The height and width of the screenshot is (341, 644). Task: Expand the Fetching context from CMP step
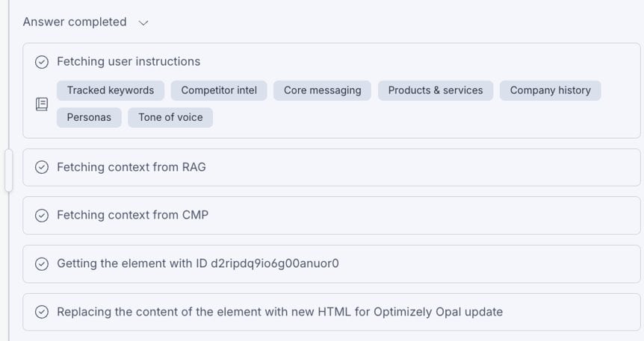132,216
